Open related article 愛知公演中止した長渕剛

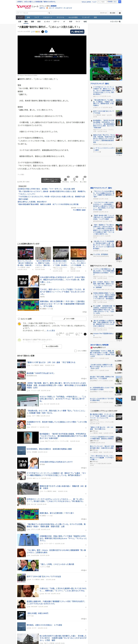(32, 202)
